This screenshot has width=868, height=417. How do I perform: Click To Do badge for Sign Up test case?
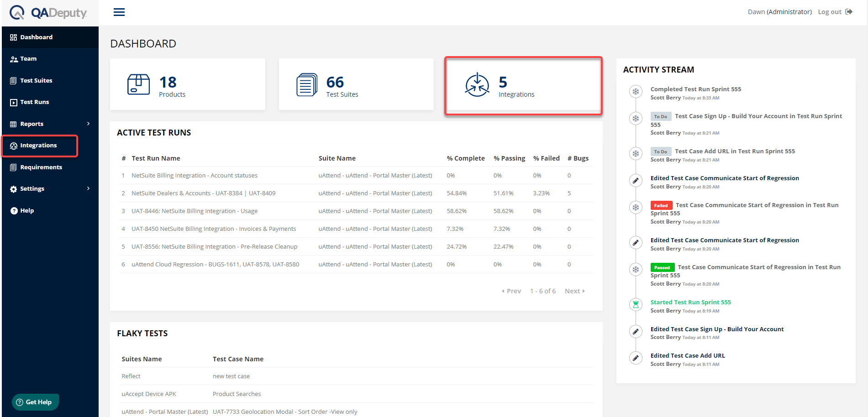[x=661, y=117]
